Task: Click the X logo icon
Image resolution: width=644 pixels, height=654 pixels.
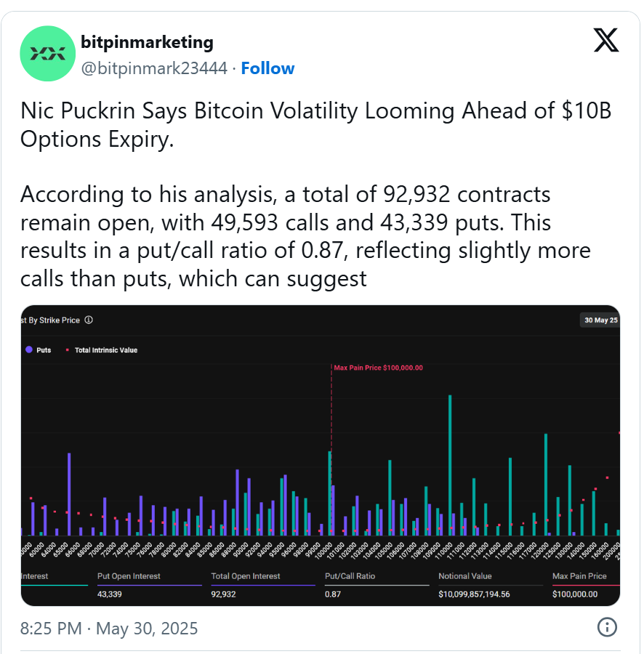Action: point(605,41)
